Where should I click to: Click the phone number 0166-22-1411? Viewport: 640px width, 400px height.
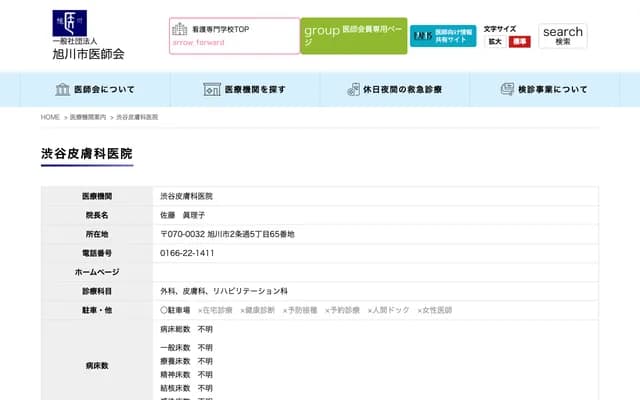[187, 253]
